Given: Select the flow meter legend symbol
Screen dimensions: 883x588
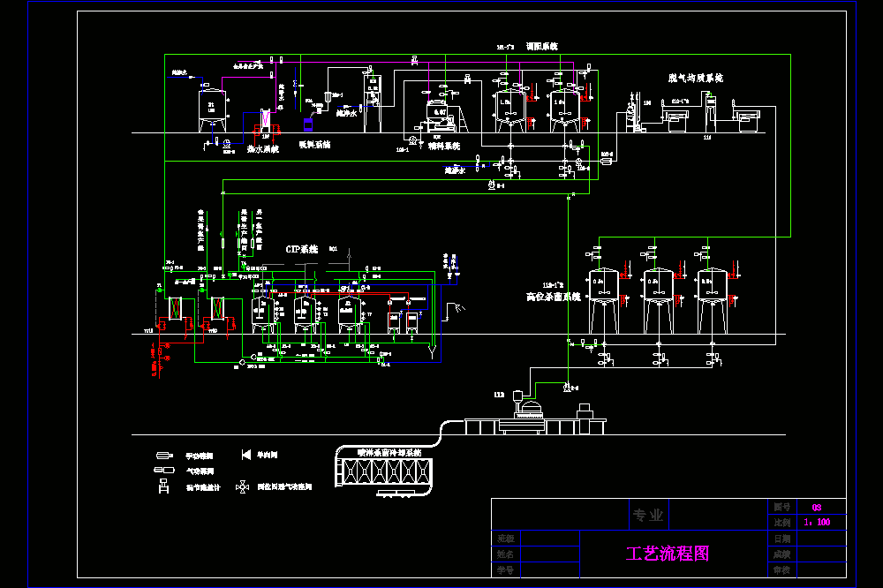Looking at the screenshot, I should [x=164, y=486].
